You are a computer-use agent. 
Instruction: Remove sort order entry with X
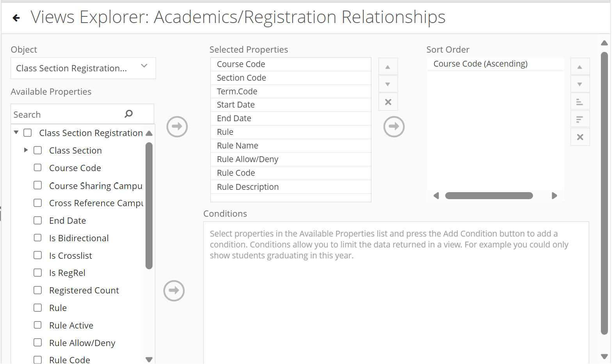click(x=580, y=137)
